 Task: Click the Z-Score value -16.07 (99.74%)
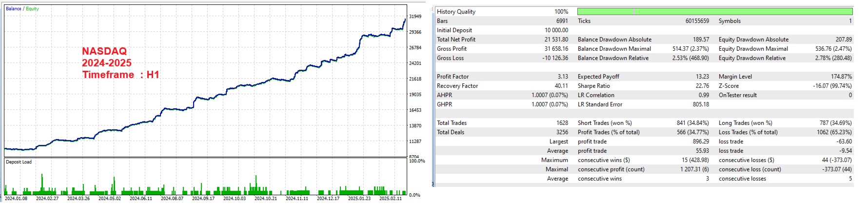point(832,86)
